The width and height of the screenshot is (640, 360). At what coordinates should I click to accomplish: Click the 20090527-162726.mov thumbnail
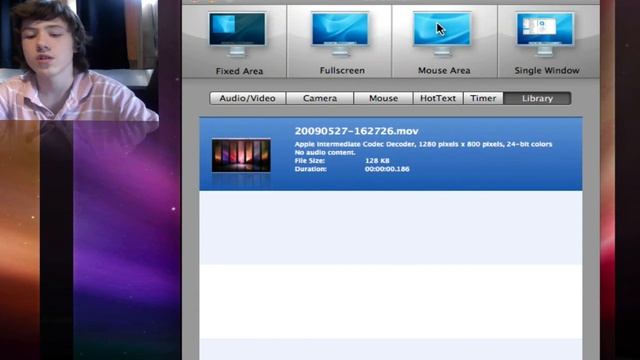tap(241, 156)
